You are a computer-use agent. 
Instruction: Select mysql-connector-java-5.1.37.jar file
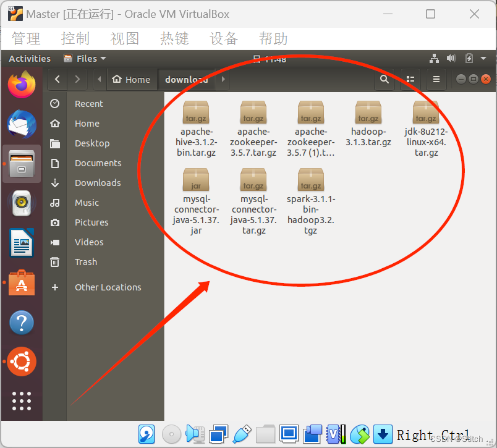click(196, 201)
